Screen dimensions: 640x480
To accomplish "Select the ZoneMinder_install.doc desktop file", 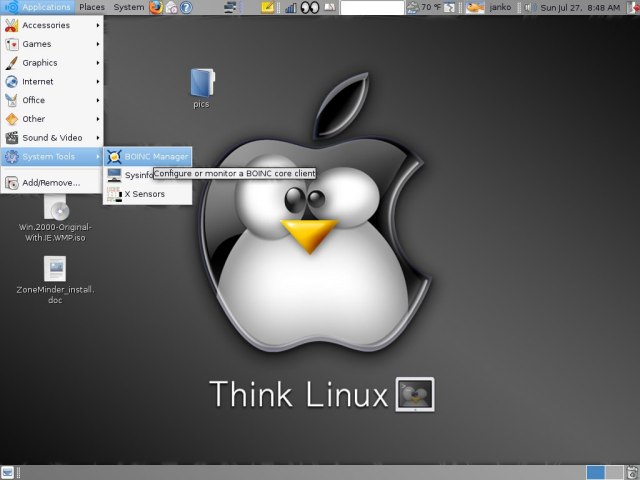I will (x=55, y=280).
